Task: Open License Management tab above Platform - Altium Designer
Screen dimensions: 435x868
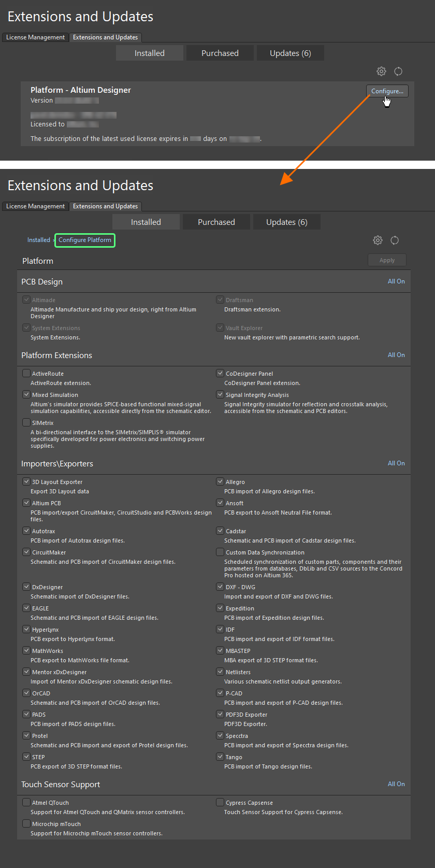Action: click(35, 37)
